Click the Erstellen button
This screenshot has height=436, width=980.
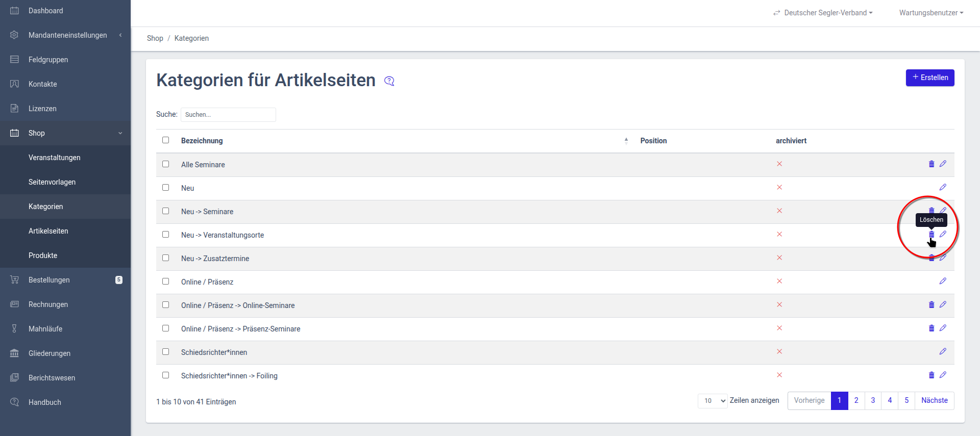930,78
